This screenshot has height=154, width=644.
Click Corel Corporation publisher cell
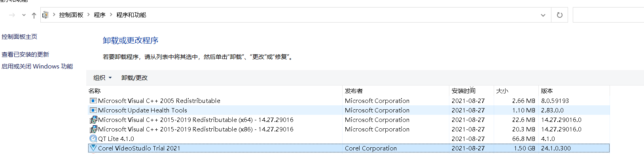point(371,148)
